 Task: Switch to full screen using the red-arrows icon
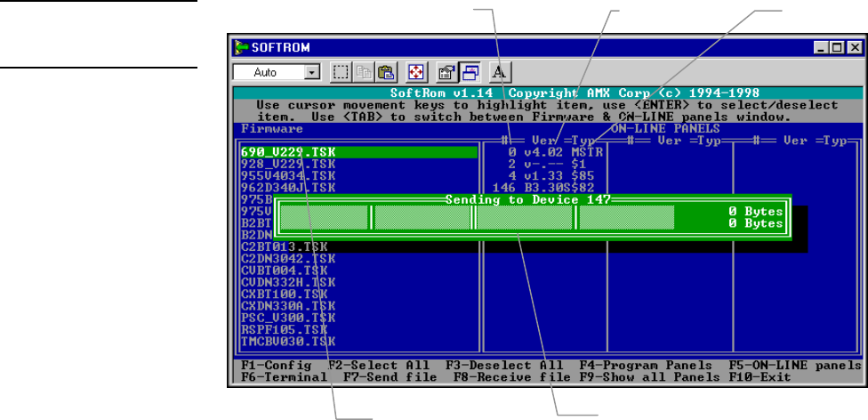[415, 72]
